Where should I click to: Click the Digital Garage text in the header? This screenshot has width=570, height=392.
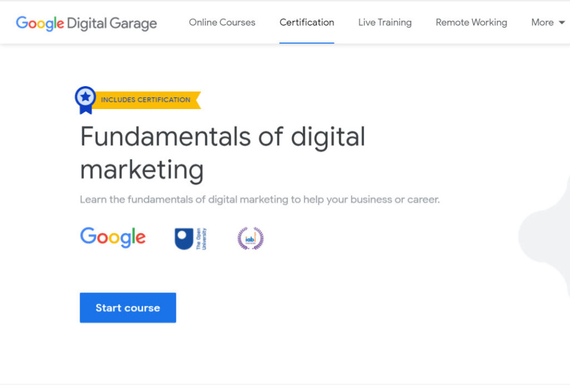tap(112, 23)
